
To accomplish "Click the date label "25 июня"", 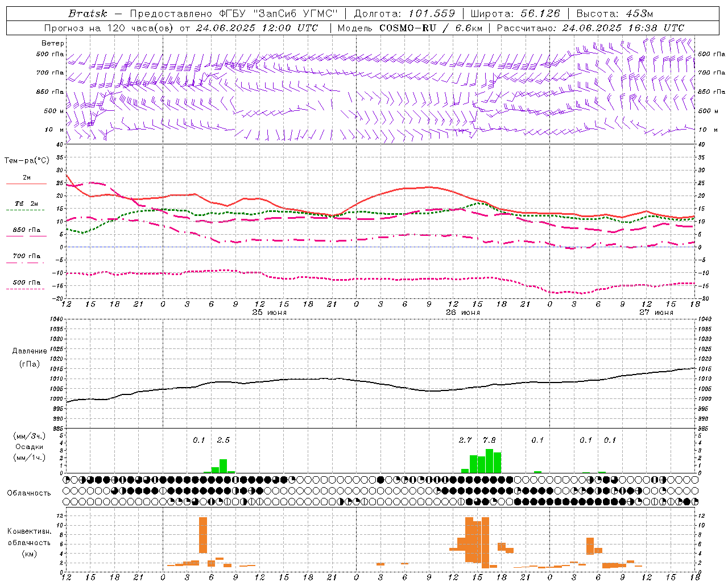I will pyautogui.click(x=269, y=313).
